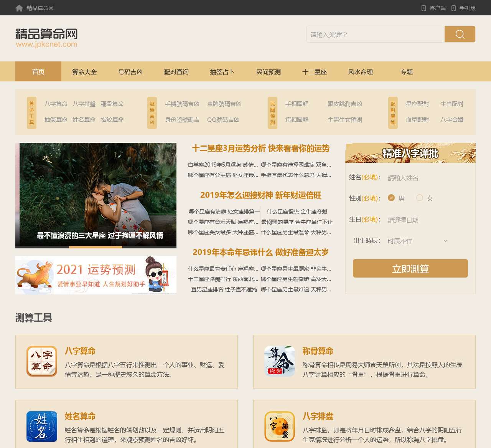491x448 pixels.
Task: Open the 血型配對 link
Action: coord(417,120)
